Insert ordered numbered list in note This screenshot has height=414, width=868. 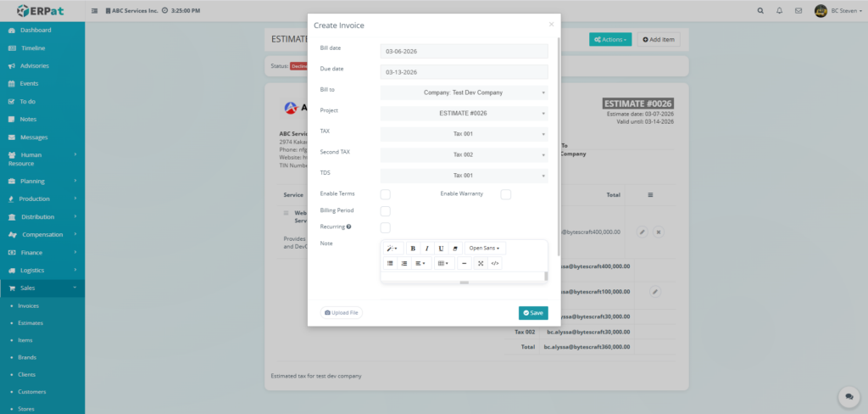coord(404,263)
